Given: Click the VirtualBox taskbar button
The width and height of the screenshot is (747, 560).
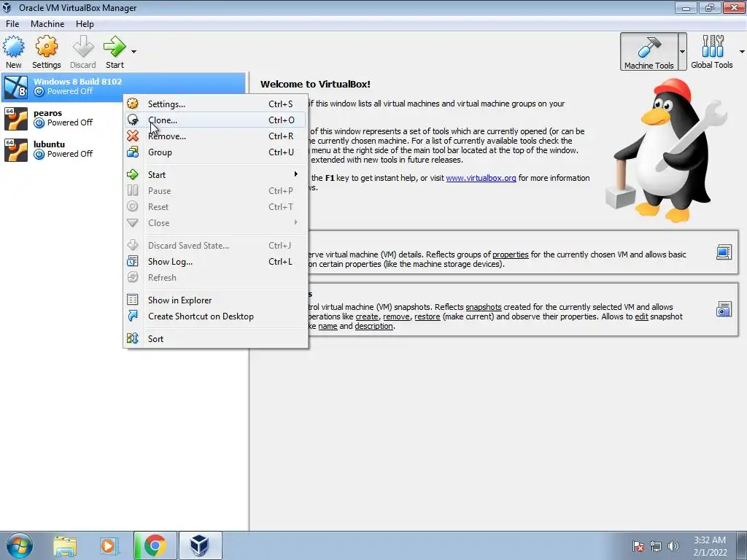Looking at the screenshot, I should [x=200, y=545].
